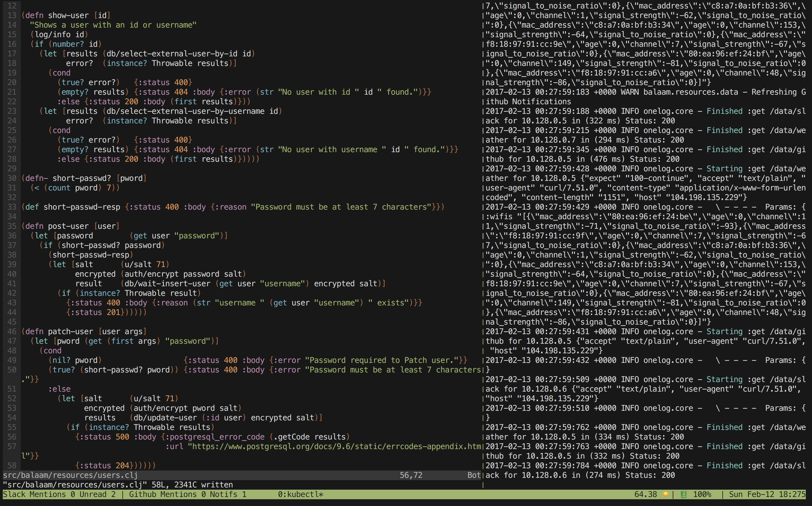
Task: Click line number 13 in the gutter
Action: point(12,15)
